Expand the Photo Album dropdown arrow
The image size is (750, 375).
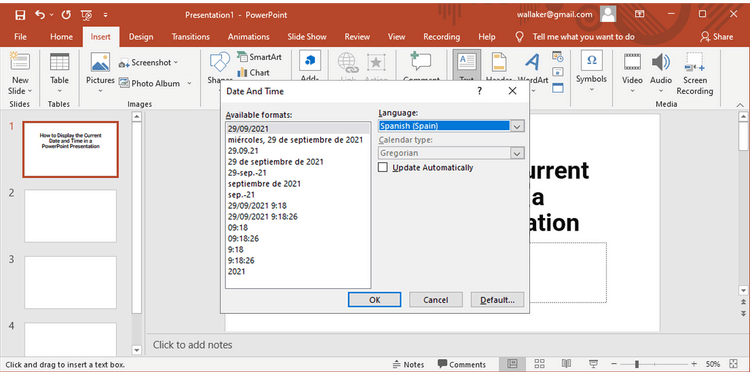(x=189, y=83)
